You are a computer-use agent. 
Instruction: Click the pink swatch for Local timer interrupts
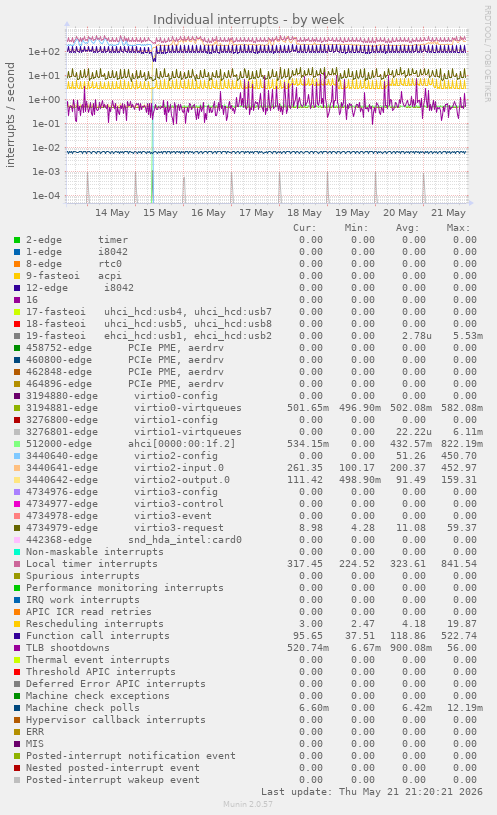coord(17,564)
